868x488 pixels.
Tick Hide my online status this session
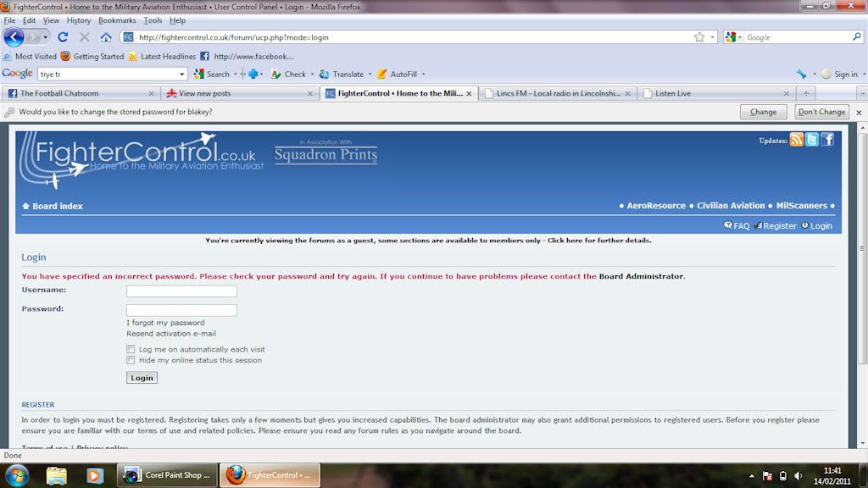[x=131, y=360]
